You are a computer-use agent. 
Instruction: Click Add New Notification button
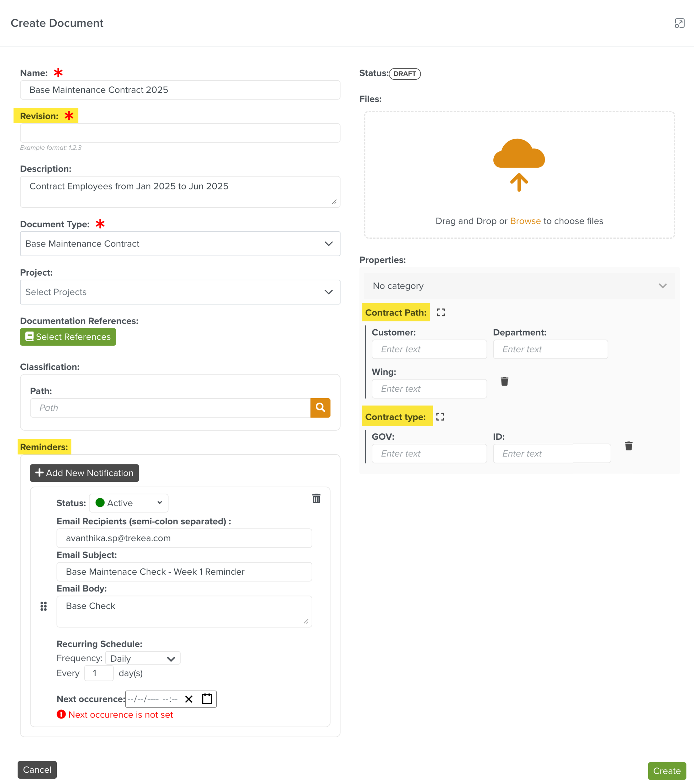coord(84,473)
